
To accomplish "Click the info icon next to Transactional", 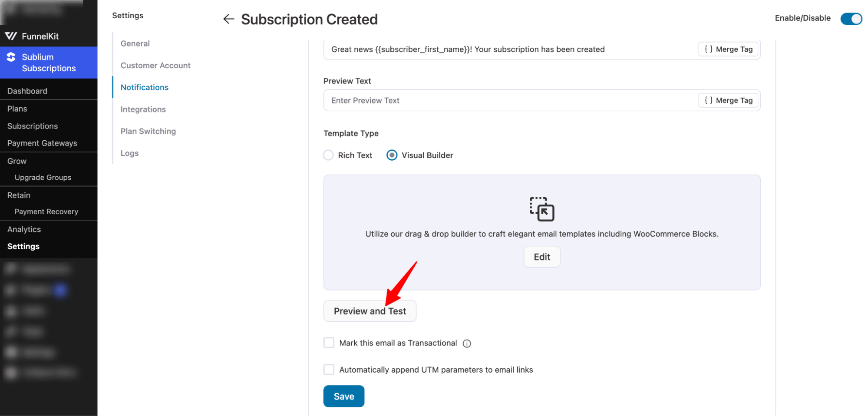I will 467,343.
